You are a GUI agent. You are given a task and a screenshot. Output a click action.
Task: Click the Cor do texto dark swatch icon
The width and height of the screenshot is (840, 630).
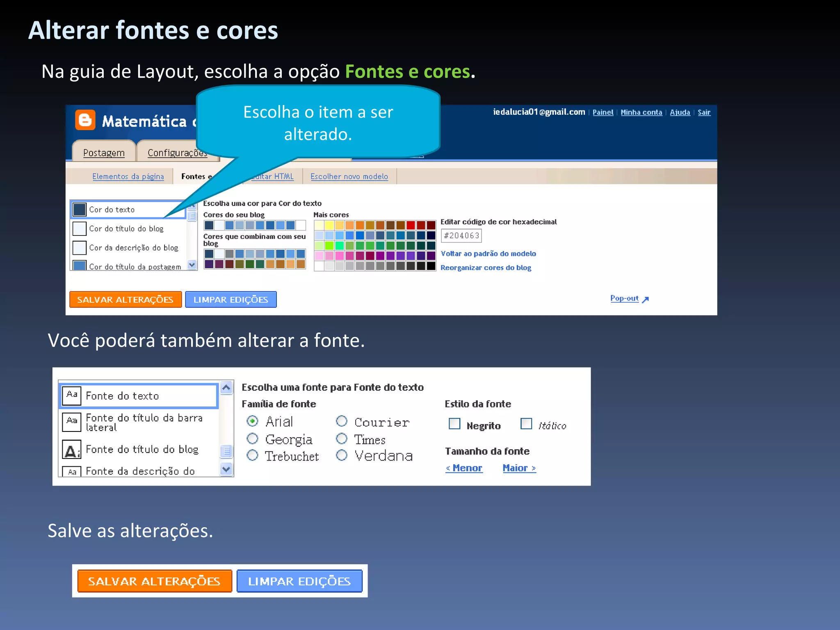pyautogui.click(x=79, y=210)
